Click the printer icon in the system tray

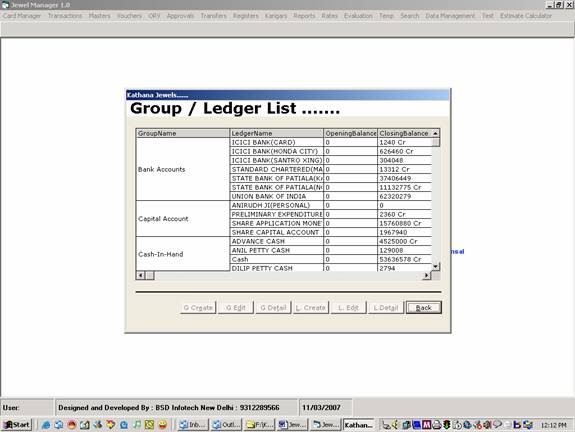[x=436, y=425]
